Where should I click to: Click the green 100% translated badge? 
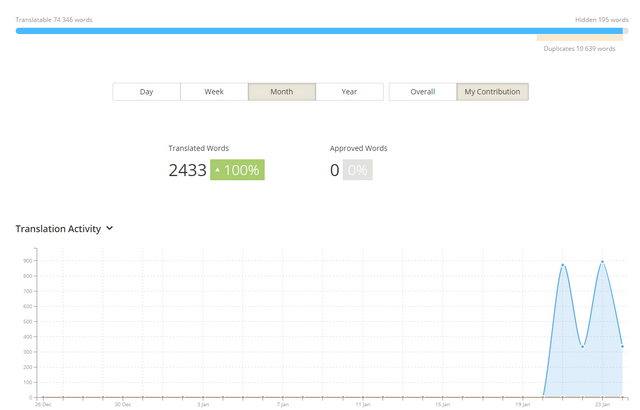click(x=237, y=170)
